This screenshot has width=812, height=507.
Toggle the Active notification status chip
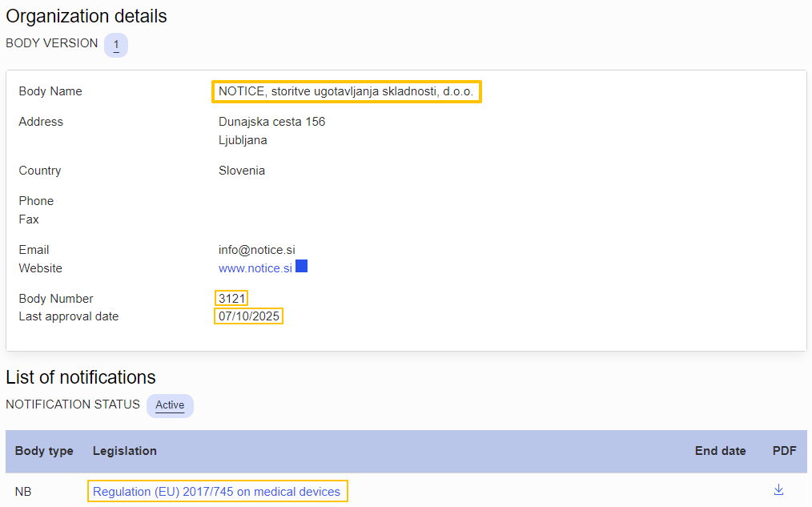coord(170,405)
